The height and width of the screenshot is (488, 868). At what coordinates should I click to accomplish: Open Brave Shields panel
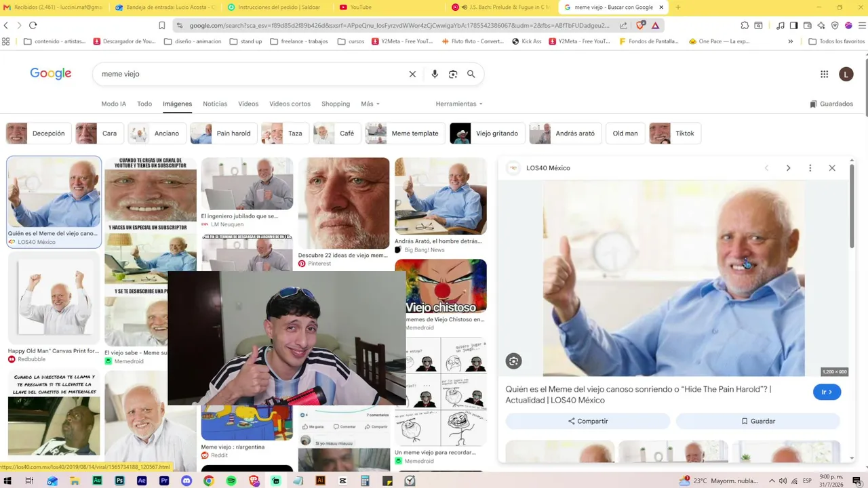641,26
